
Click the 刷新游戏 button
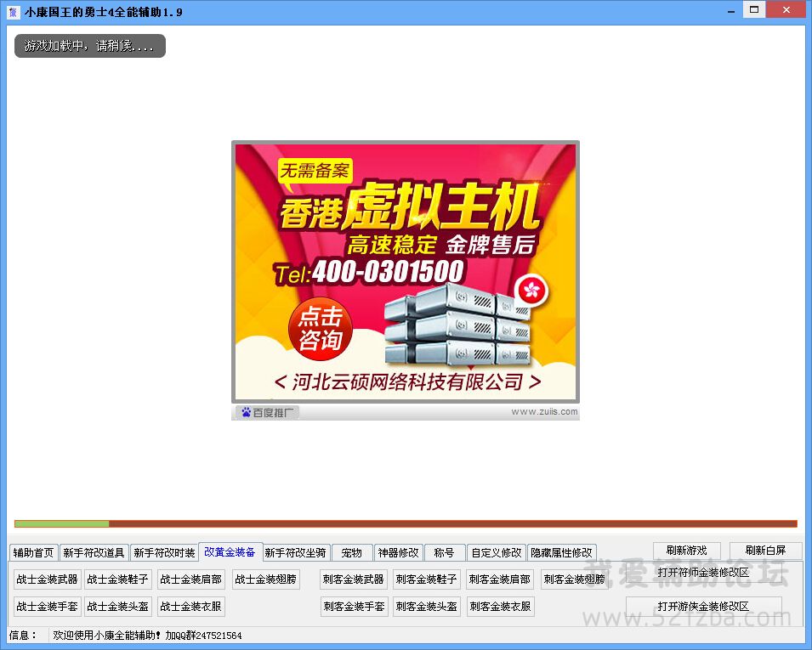(687, 550)
